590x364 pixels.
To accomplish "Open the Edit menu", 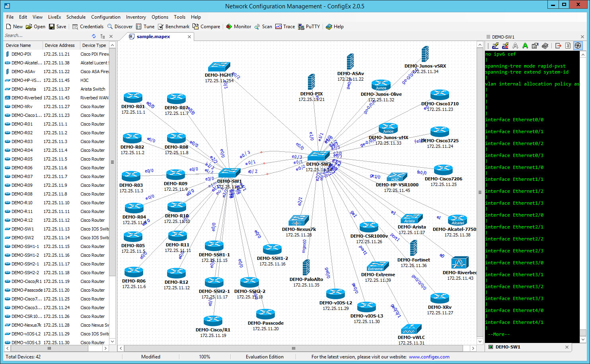I will (x=23, y=17).
